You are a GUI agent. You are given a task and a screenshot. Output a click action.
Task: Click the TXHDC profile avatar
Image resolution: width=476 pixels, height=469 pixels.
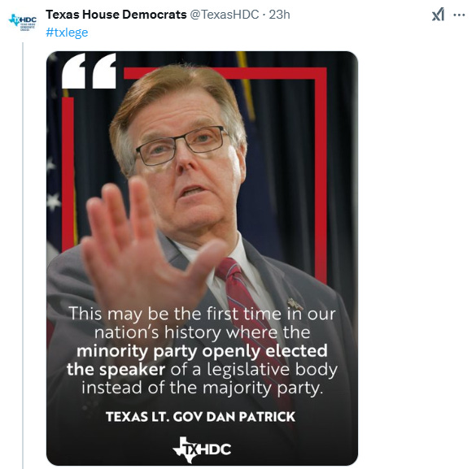(23, 22)
